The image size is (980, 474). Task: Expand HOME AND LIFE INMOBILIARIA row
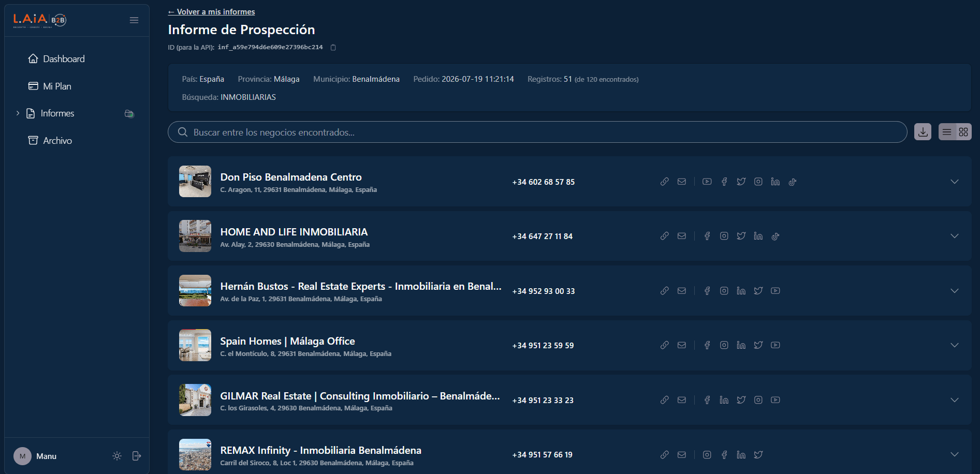tap(955, 236)
